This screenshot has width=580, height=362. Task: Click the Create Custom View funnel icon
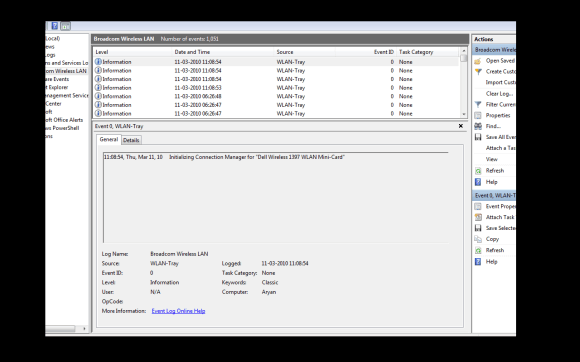pyautogui.click(x=478, y=71)
